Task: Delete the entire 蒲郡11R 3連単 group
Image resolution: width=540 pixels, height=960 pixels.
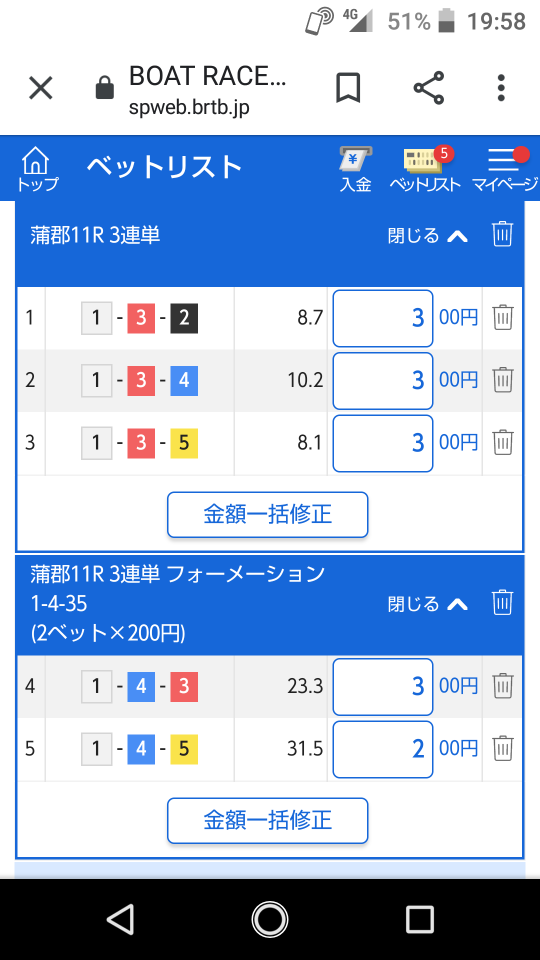Action: point(502,234)
